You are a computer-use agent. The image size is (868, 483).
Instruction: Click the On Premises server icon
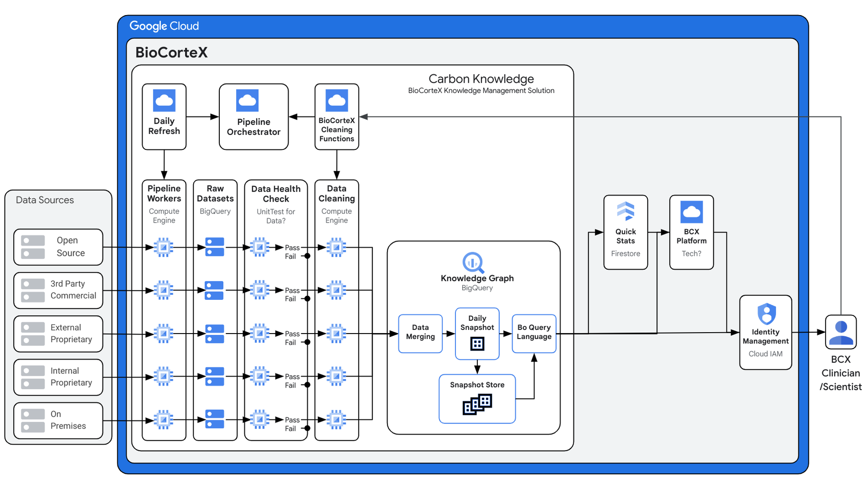tap(33, 420)
